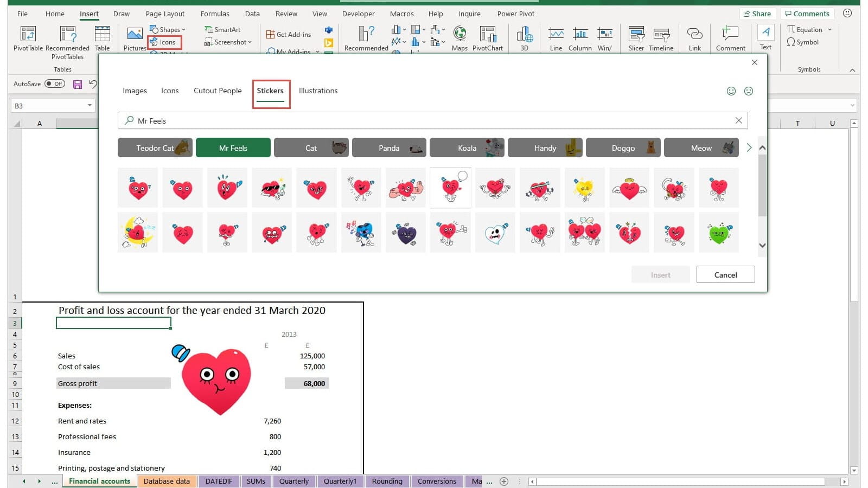Insert a Comment using ribbon icon
The image size is (868, 488).
tap(730, 35)
